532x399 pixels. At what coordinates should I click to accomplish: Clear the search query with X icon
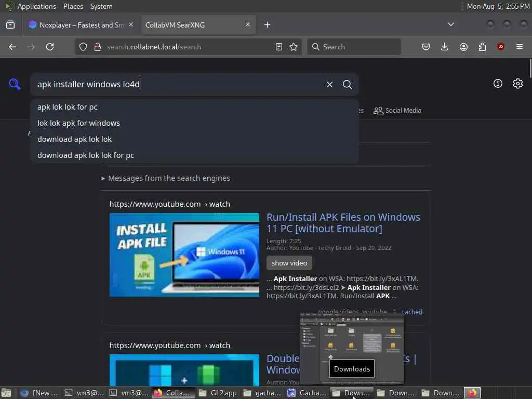pyautogui.click(x=329, y=85)
